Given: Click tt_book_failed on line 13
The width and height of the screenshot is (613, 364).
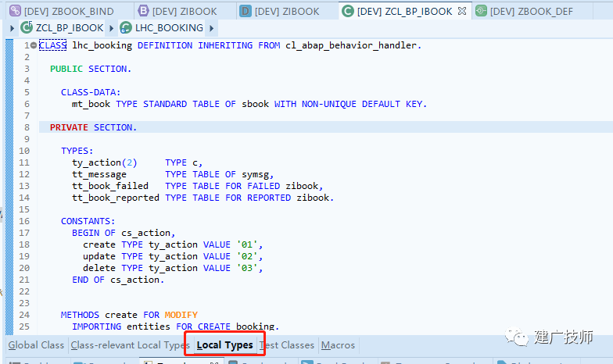Looking at the screenshot, I should point(110,186).
